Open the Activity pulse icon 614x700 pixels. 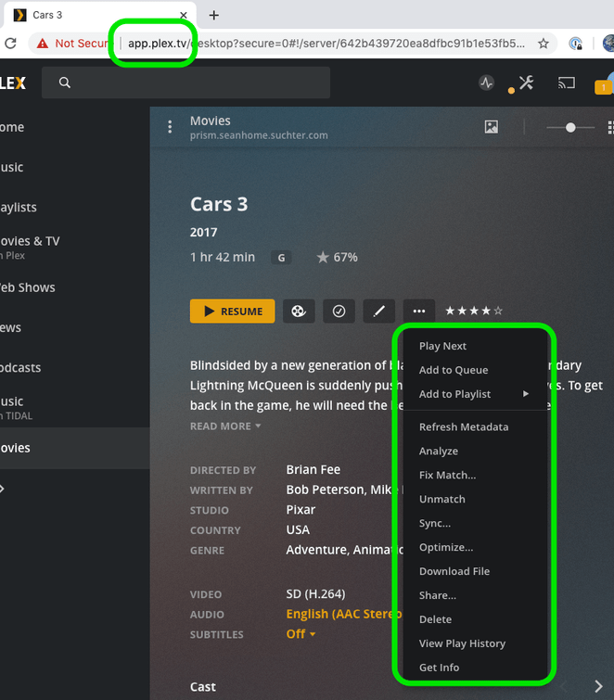[486, 83]
